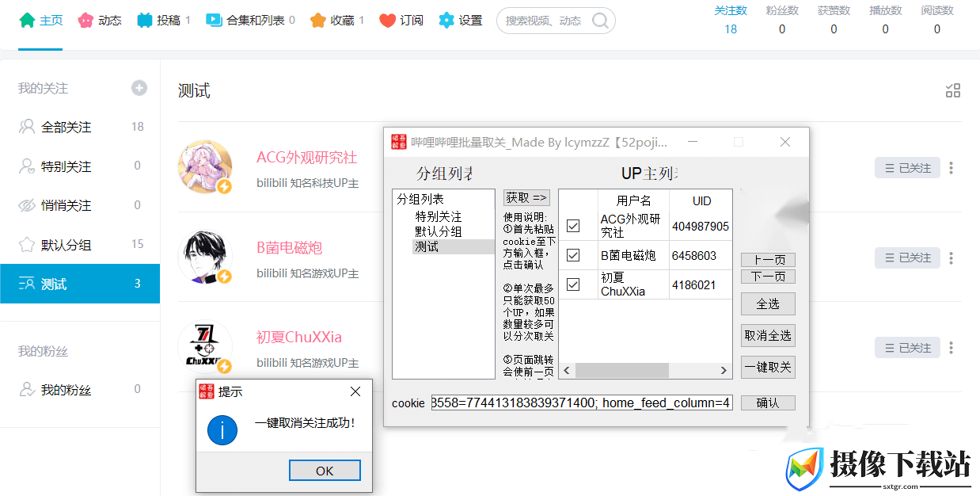Screen dimensions: 980x496
Task: Go to next page with 下一页
Action: 768,277
